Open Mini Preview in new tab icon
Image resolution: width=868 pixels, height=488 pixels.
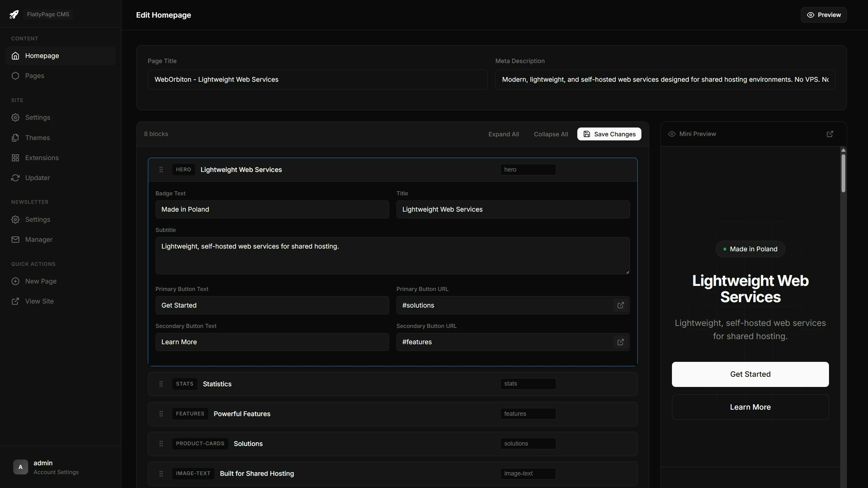coord(830,134)
